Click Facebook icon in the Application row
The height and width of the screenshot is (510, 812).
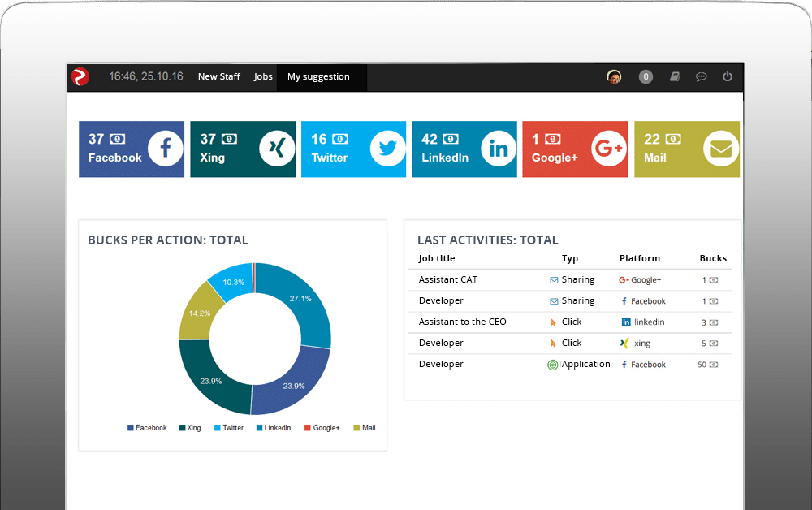point(624,365)
